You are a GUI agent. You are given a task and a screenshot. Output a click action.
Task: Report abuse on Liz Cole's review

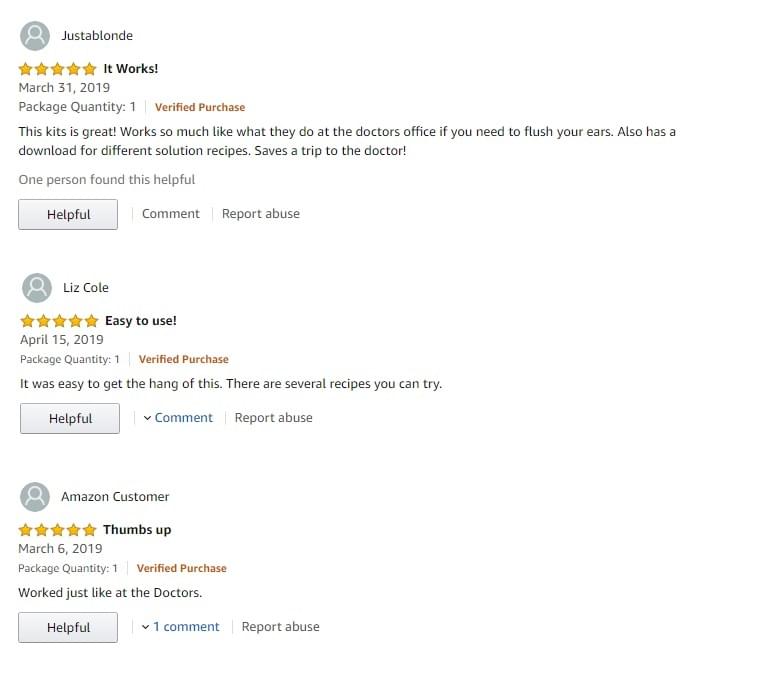pyautogui.click(x=273, y=418)
